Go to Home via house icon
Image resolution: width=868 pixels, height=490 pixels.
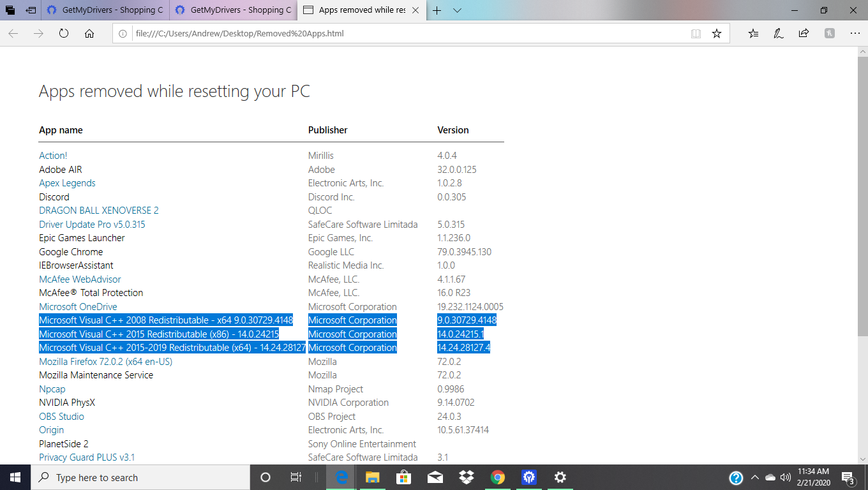pos(89,33)
